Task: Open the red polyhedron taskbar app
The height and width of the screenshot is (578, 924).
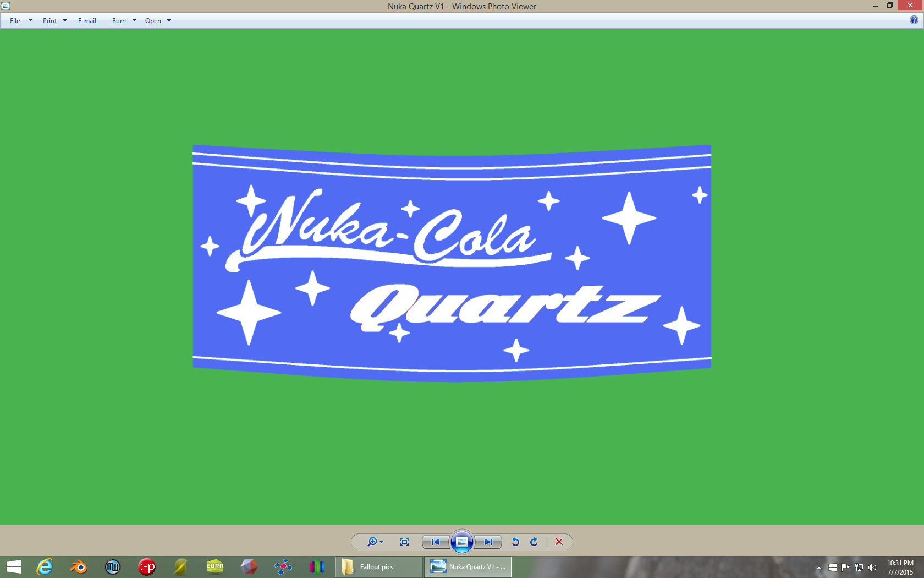Action: coord(249,567)
